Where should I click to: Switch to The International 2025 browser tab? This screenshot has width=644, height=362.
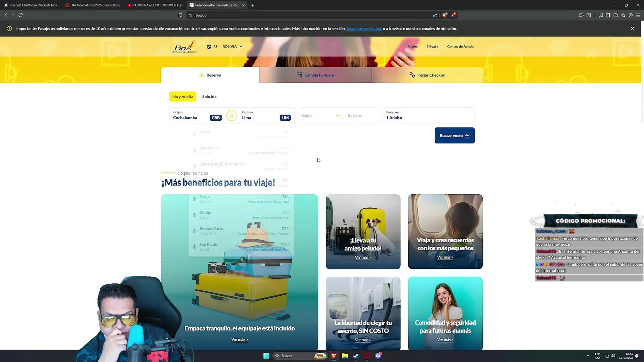pyautogui.click(x=93, y=5)
